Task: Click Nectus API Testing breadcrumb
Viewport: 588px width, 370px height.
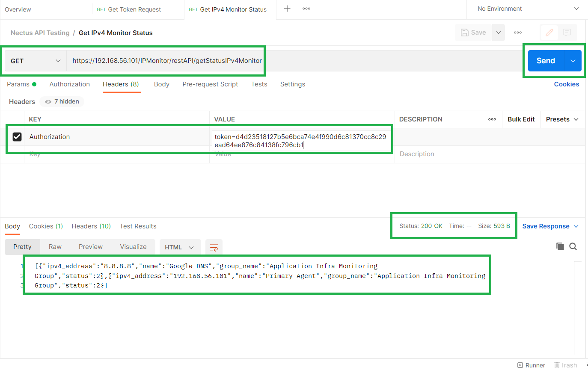Action: 40,33
